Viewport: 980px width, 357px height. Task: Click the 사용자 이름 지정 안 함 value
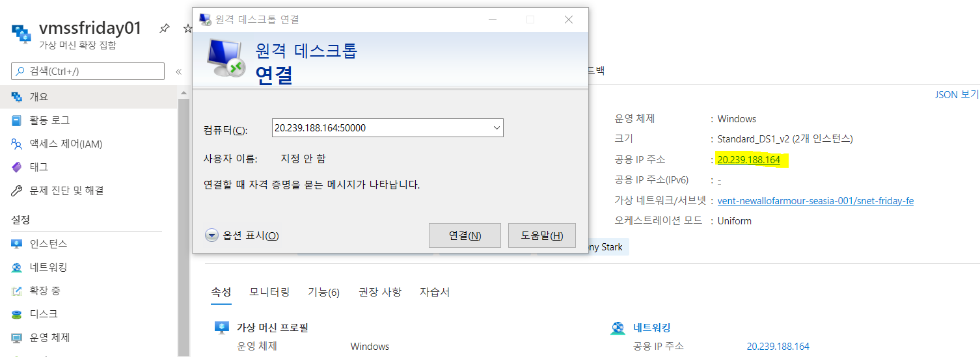(303, 159)
